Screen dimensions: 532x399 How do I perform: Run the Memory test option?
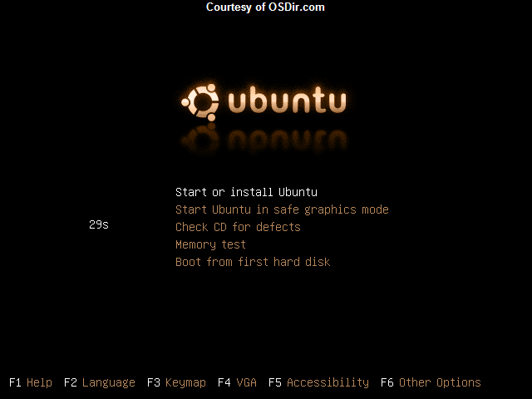pos(210,244)
